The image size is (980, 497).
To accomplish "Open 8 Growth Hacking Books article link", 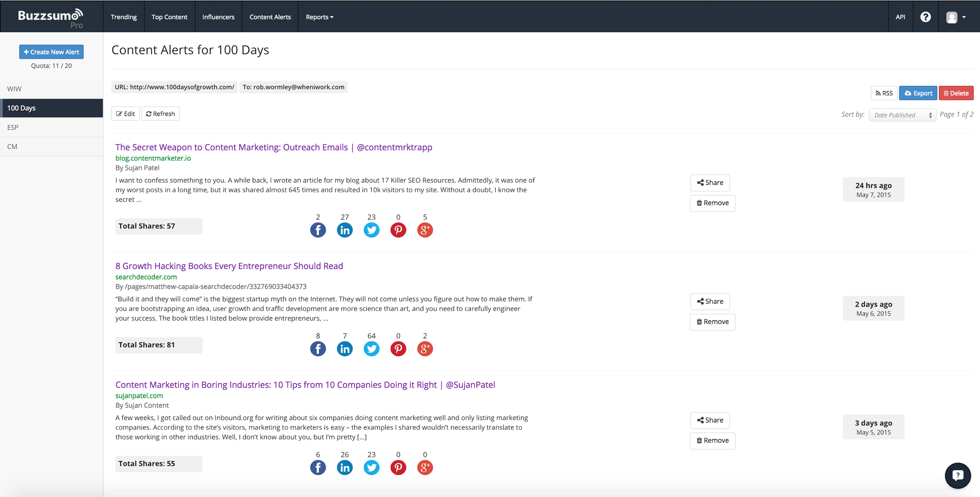I will 229,266.
